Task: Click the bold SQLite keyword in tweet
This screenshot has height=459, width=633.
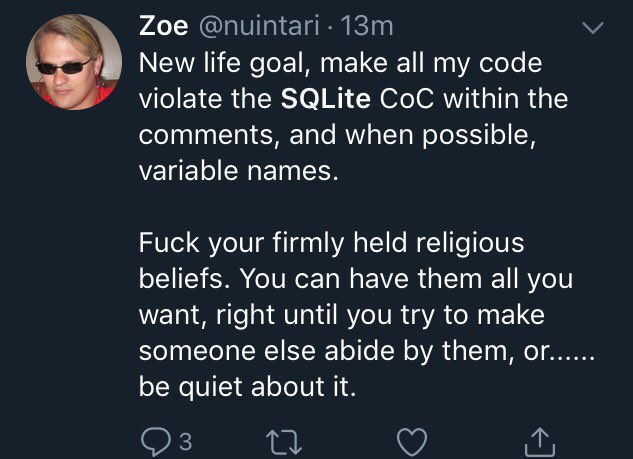Action: 325,99
